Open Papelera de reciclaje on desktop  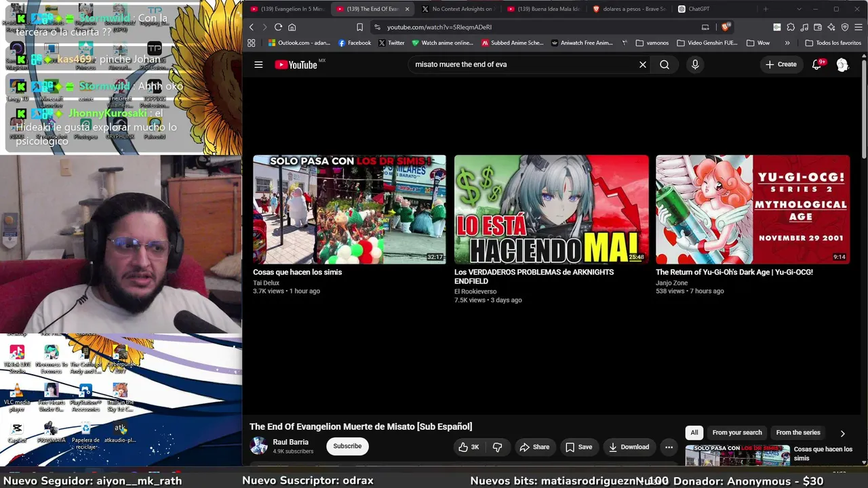[85, 436]
